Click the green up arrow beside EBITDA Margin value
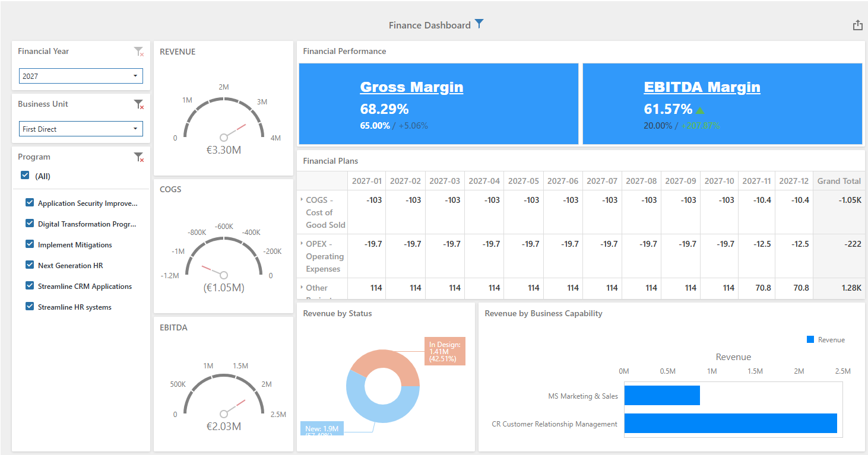The height and width of the screenshot is (455, 868). (x=700, y=110)
